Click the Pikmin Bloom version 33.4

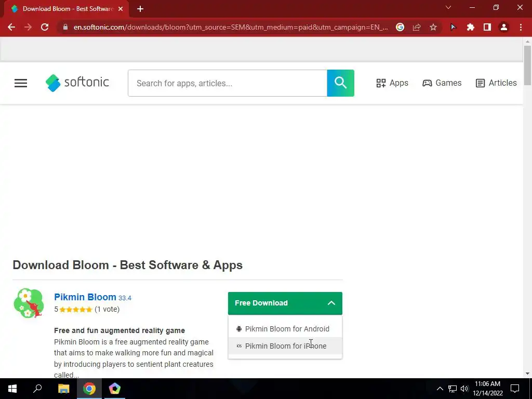(x=125, y=298)
